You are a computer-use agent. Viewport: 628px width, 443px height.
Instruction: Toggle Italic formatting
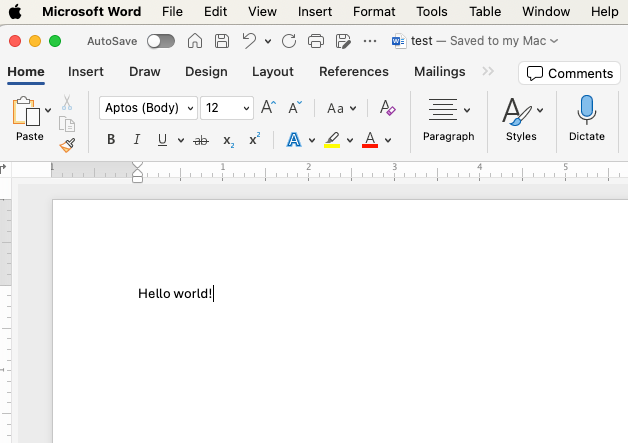(136, 141)
